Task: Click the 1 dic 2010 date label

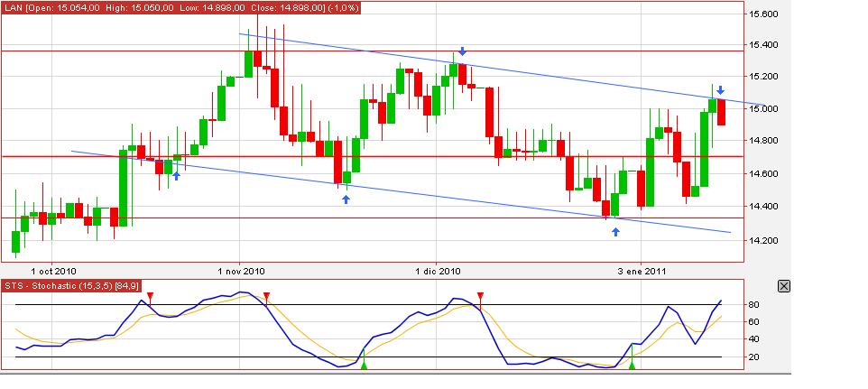Action: pos(439,270)
